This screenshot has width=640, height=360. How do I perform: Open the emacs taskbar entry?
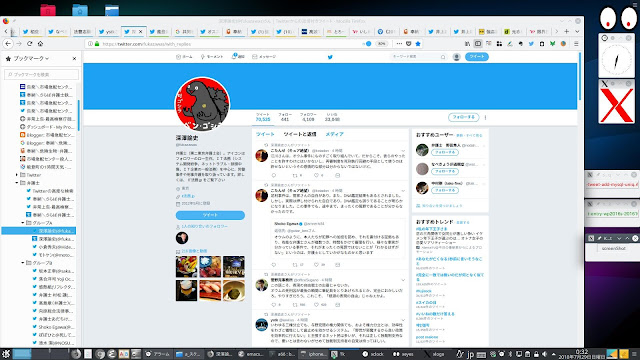pyautogui.click(x=251, y=354)
